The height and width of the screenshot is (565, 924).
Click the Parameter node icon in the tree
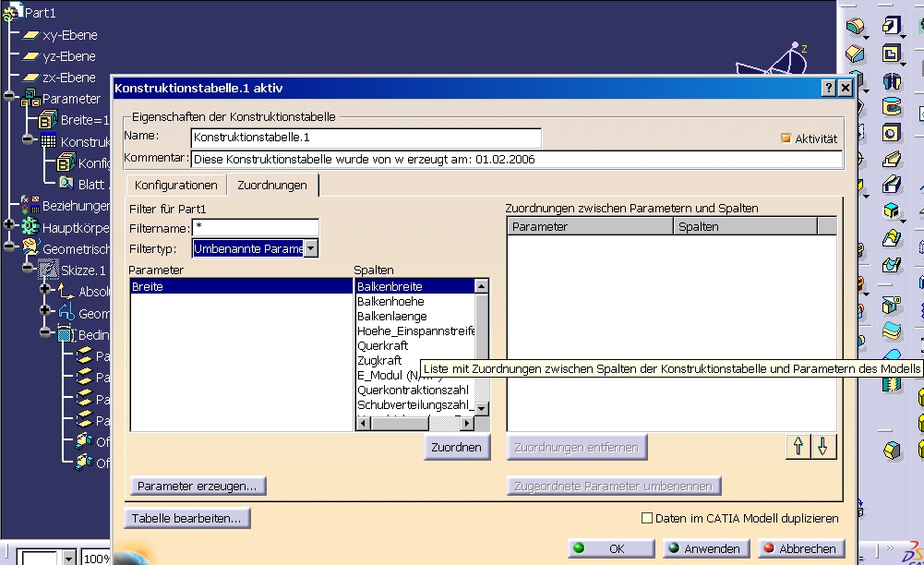click(x=30, y=99)
